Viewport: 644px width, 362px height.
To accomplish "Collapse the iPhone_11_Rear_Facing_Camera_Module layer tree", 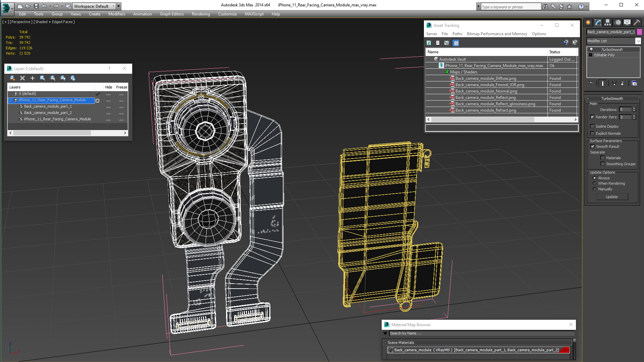I will 10,100.
